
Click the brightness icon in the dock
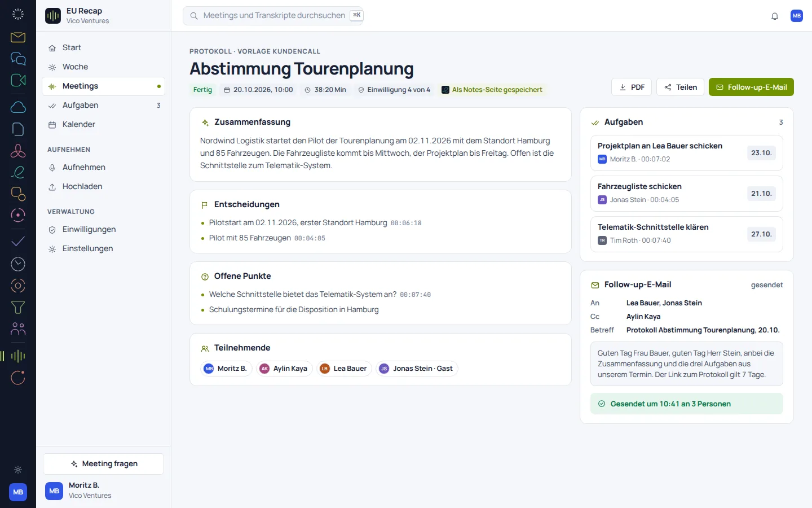click(18, 470)
